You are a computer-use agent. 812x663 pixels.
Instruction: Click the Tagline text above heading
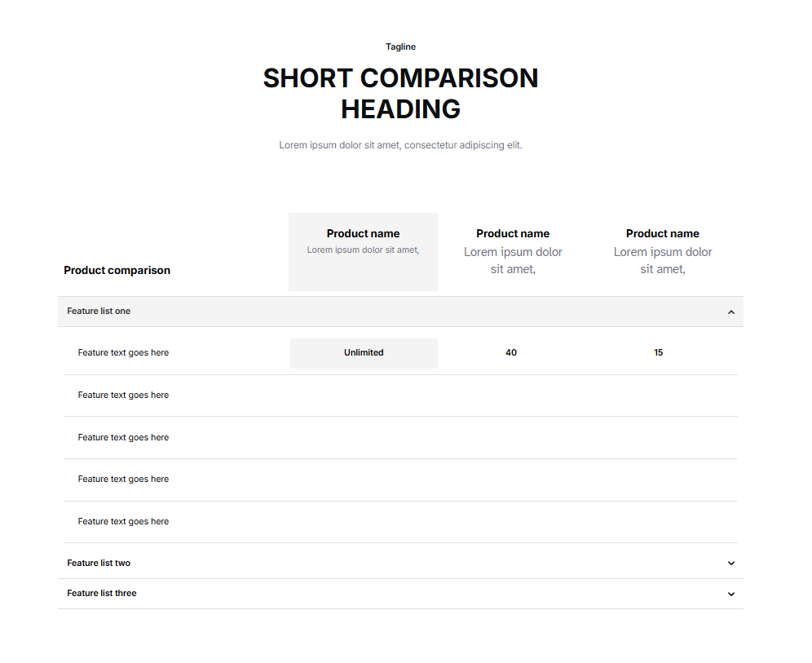click(400, 47)
